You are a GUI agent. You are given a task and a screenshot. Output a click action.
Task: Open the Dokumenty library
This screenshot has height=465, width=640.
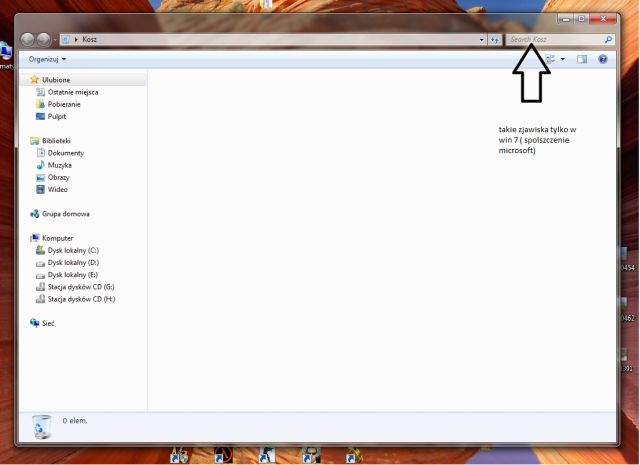66,153
